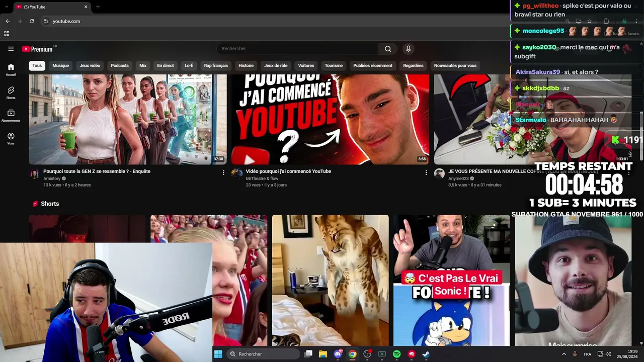Viewport: 644px width, 362px height.
Task: Open File Explorer from the taskbar
Action: pos(323,354)
